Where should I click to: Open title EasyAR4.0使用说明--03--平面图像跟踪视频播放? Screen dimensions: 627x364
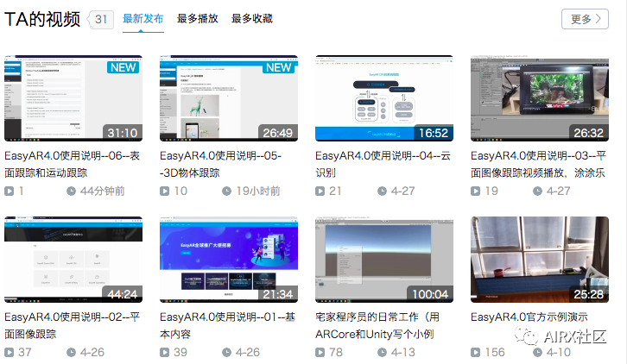tap(538, 164)
